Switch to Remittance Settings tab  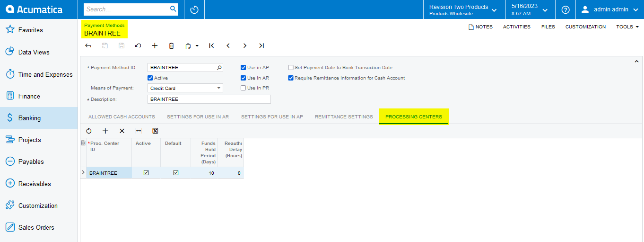[344, 117]
